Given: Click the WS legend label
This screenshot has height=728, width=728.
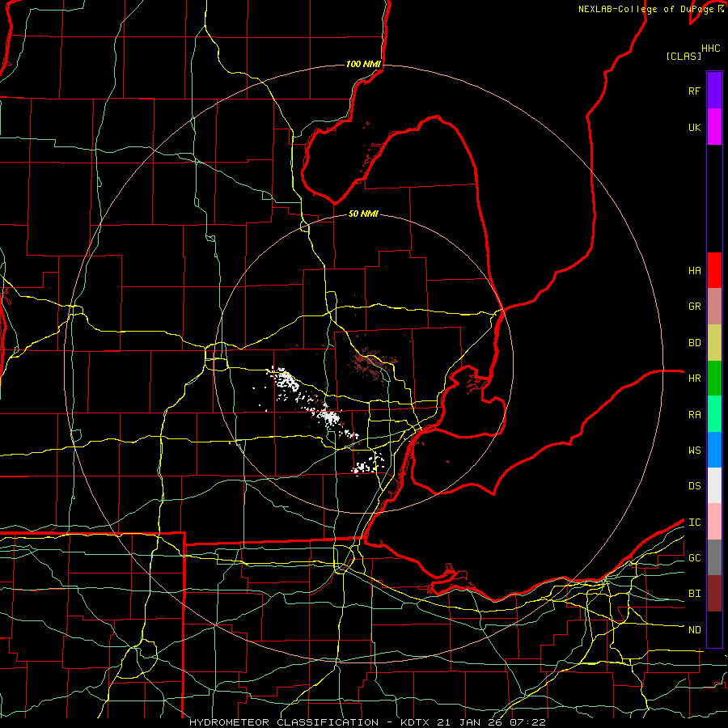Looking at the screenshot, I should coord(694,451).
